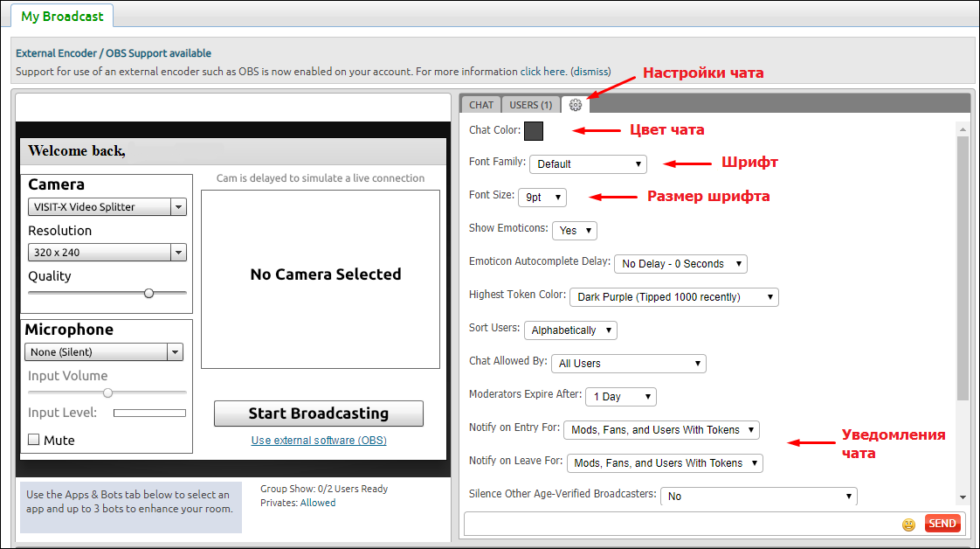
Task: Open the Camera device dropdown
Action: 107,207
